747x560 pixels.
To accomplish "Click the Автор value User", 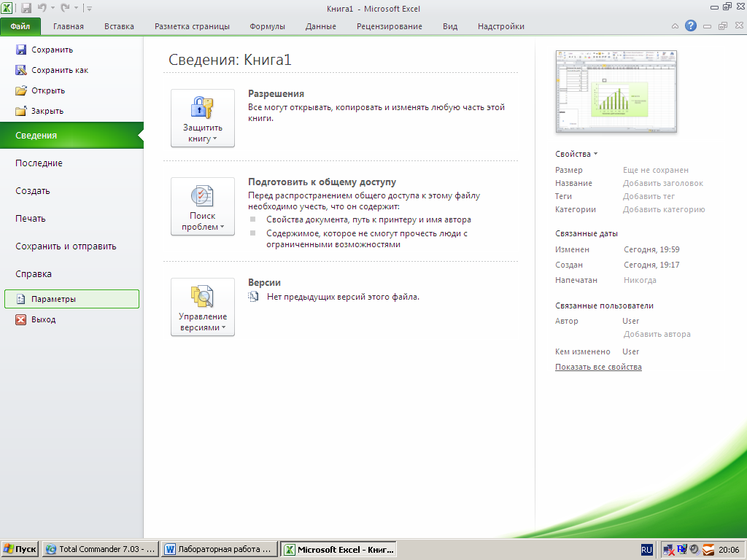I will click(630, 321).
